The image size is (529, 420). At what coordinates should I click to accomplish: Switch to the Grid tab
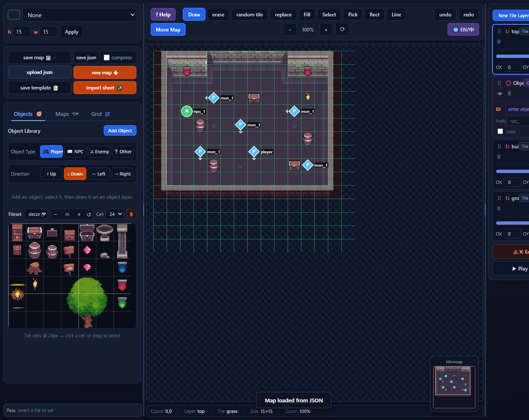pyautogui.click(x=100, y=114)
